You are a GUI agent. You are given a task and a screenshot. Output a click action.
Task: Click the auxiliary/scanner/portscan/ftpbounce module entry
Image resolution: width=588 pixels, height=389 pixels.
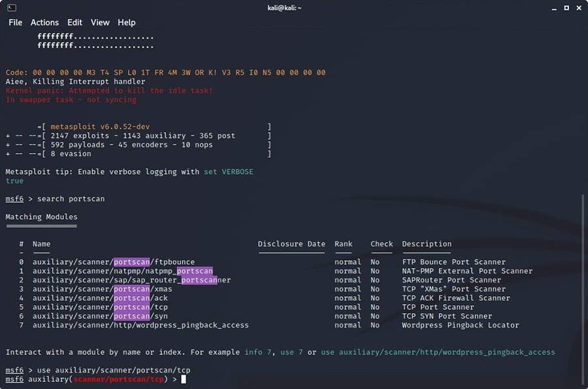coord(113,262)
